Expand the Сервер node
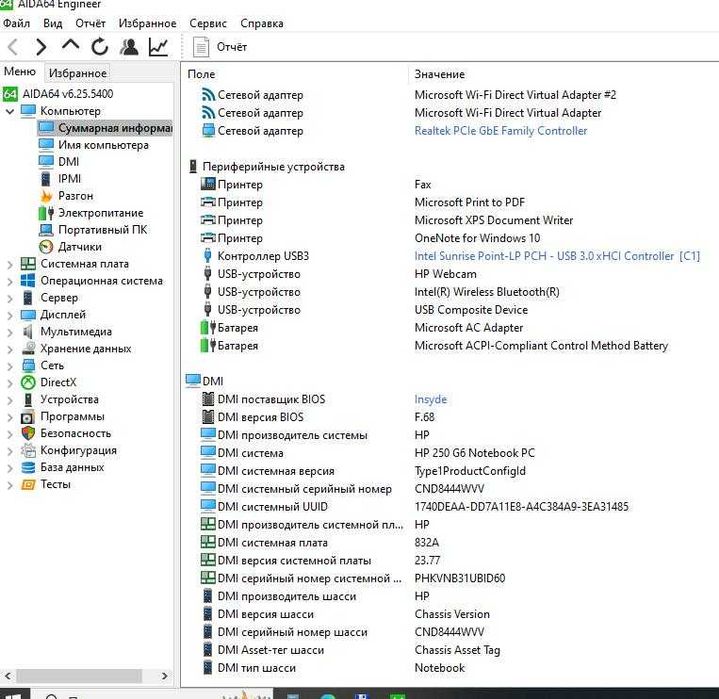 point(10,299)
